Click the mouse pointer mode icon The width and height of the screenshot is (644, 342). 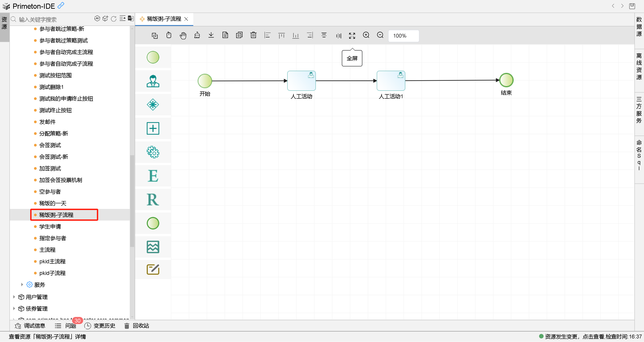(169, 35)
